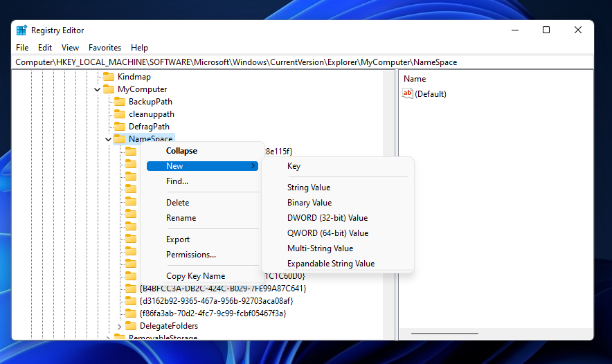Viewport: 612px width, 364px height.
Task: Close the Registry Editor window
Action: click(578, 30)
